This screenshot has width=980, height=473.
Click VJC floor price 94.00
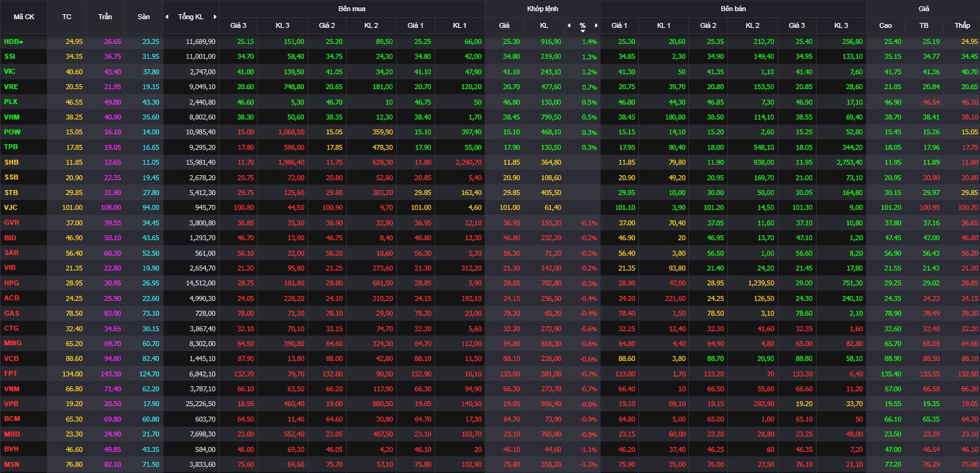150,207
